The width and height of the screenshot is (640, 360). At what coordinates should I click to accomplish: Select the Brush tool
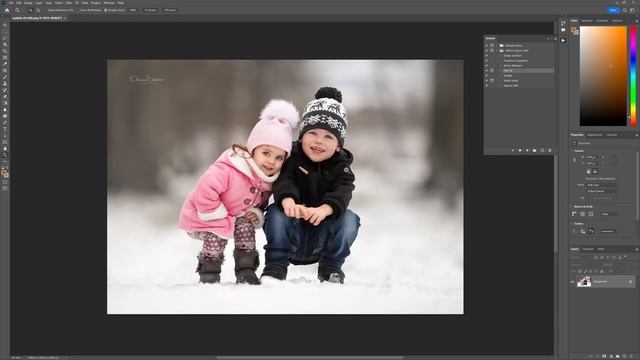point(5,77)
